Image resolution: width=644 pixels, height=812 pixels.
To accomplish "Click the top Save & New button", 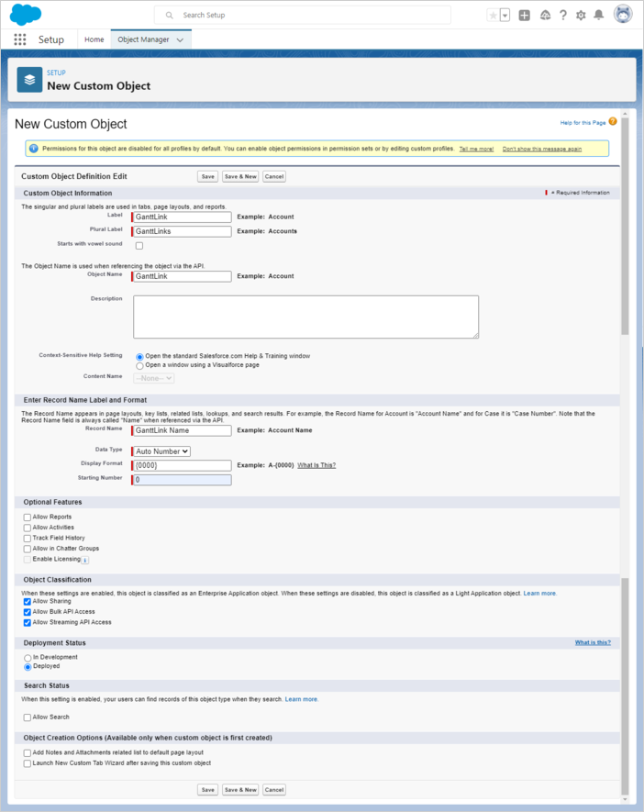I will [240, 176].
